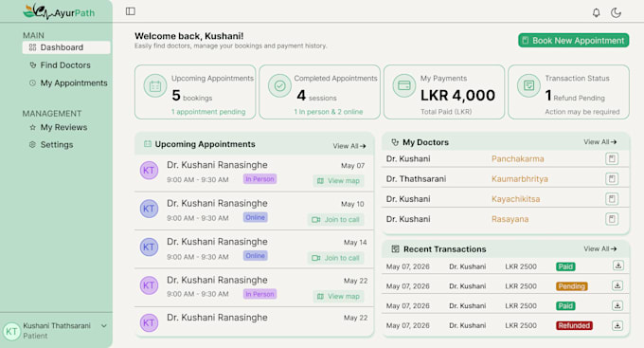Click the AyurPath logo
This screenshot has height=348, width=644.
point(59,11)
